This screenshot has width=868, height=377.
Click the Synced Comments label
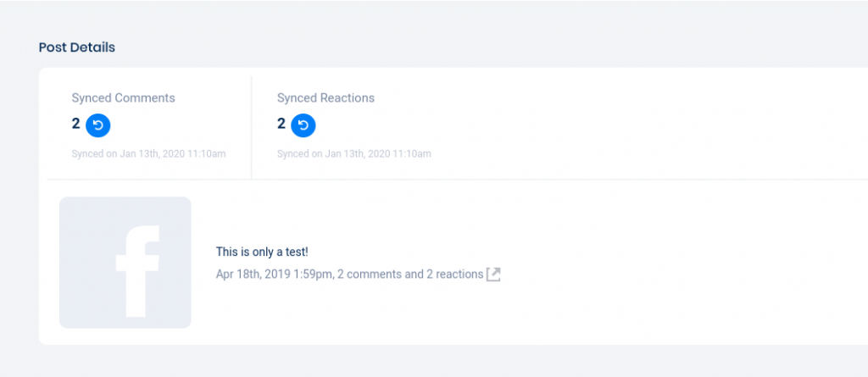tap(123, 97)
